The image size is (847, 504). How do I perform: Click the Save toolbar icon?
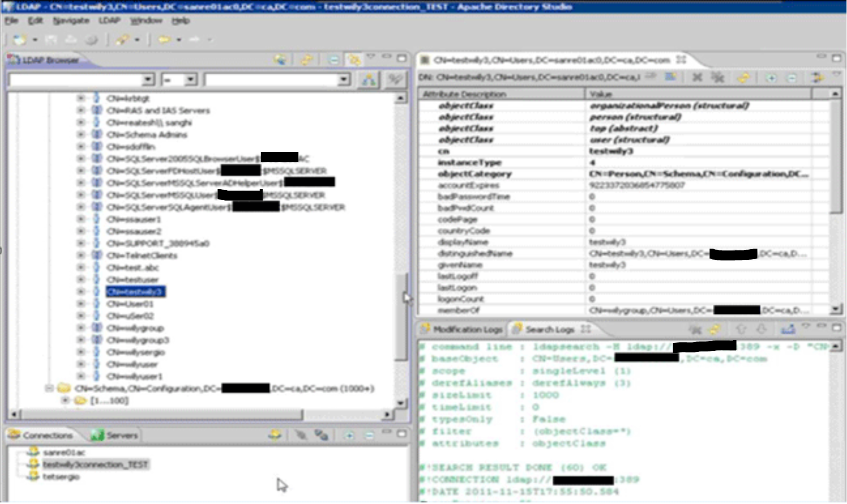tap(51, 40)
